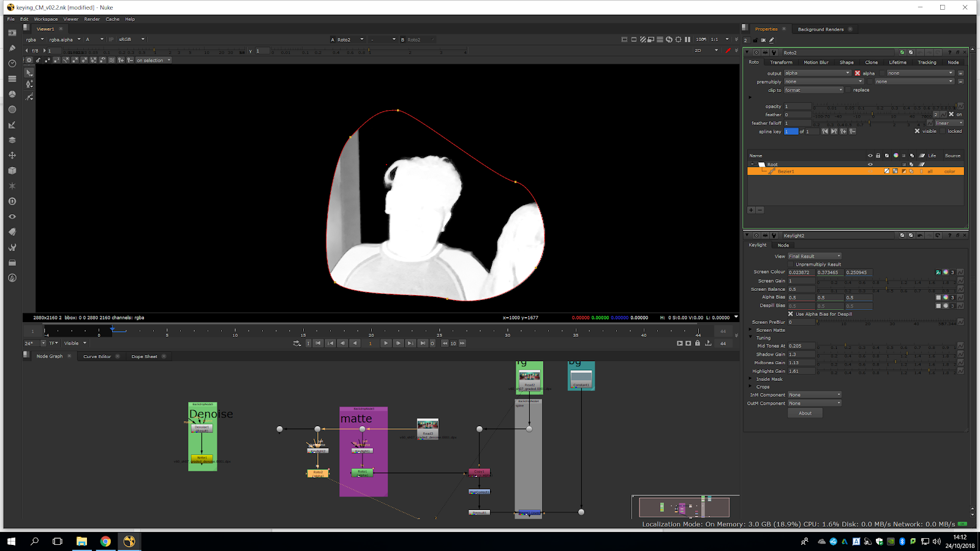
Task: Expand the Screen Matte section
Action: tap(751, 330)
